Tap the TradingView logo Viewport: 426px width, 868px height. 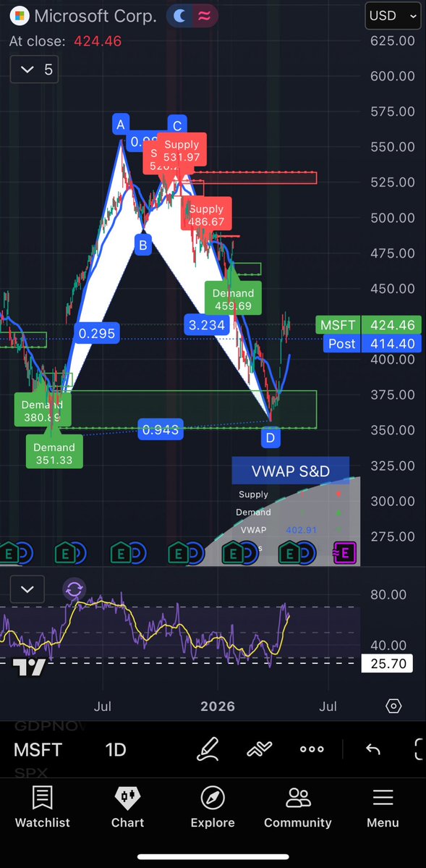(30, 667)
